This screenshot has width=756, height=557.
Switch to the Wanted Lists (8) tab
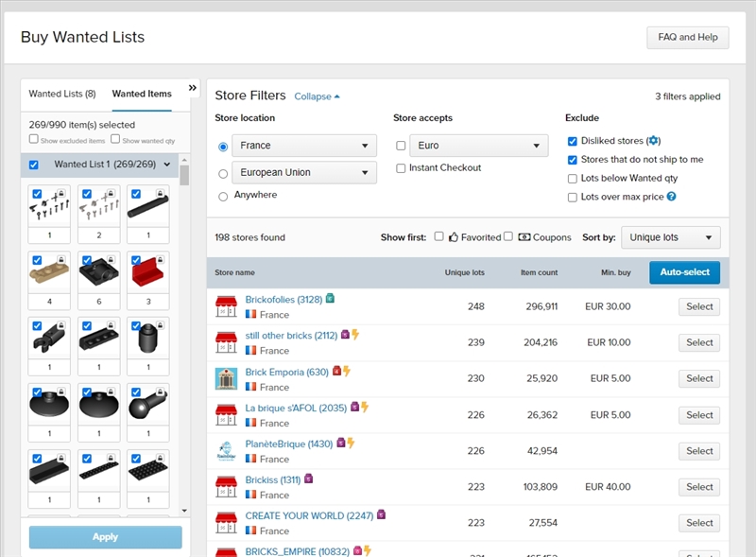(x=62, y=94)
